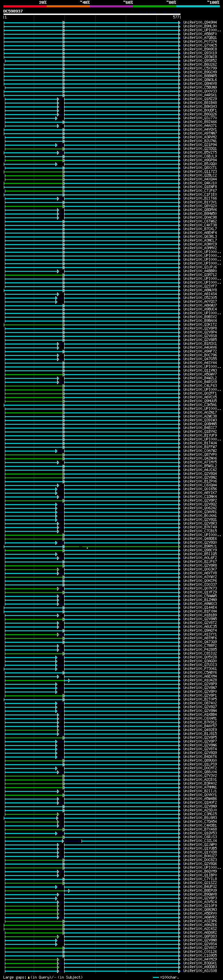Select hit label UniRef100_Q144E4
The width and height of the screenshot is (223, 980).
point(200,608)
